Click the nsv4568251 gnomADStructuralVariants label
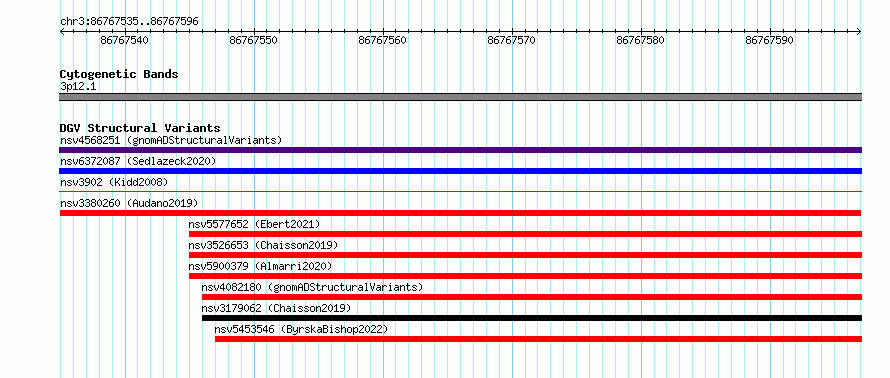This screenshot has width=890, height=378. [171, 140]
